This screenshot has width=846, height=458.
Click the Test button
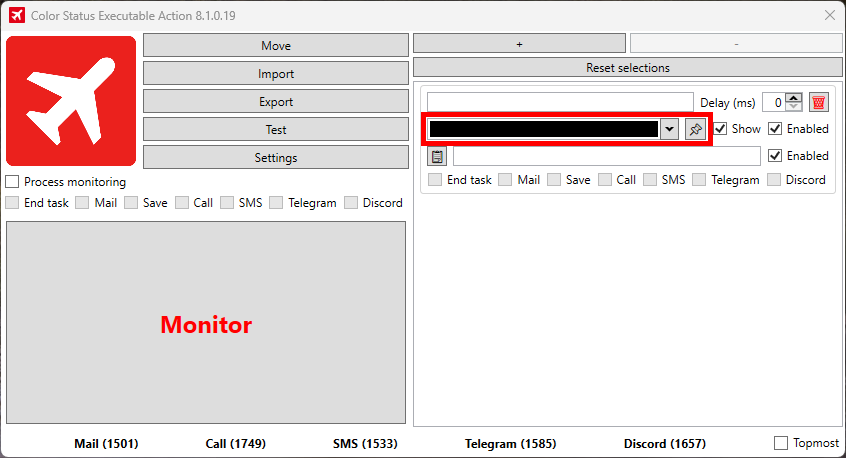coord(276,129)
